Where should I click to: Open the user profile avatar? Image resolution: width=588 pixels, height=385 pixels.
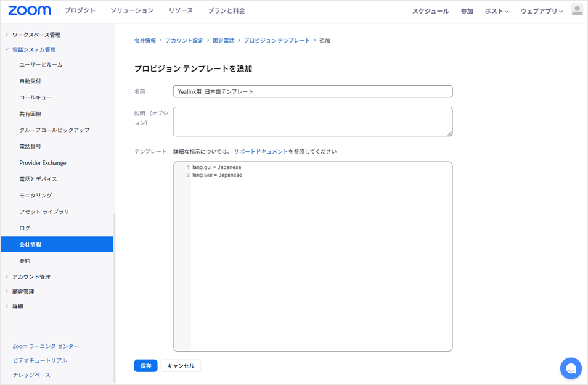(x=577, y=10)
